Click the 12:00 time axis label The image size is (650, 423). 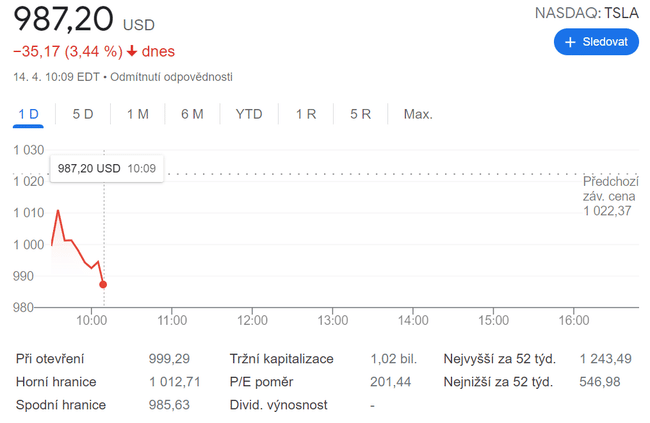252,320
